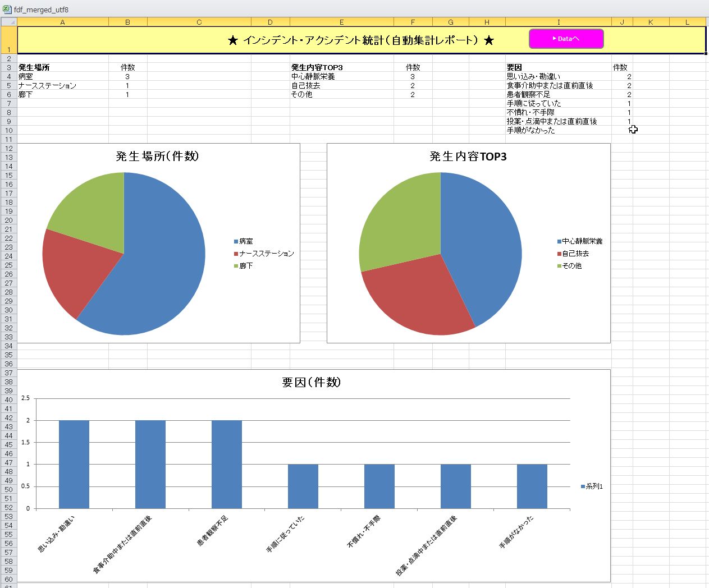Click the 手順がなかった bar in bar chart
This screenshot has width=709, height=588.
click(x=532, y=486)
